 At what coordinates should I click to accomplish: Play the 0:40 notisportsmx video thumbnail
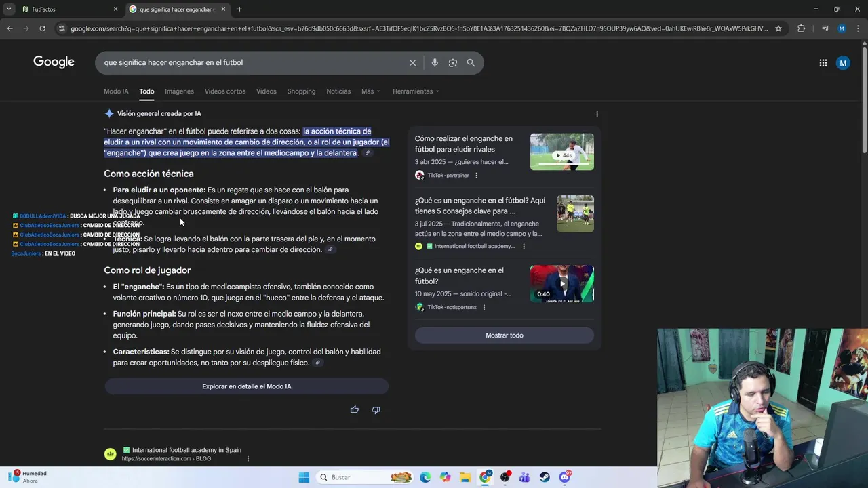[562, 283]
